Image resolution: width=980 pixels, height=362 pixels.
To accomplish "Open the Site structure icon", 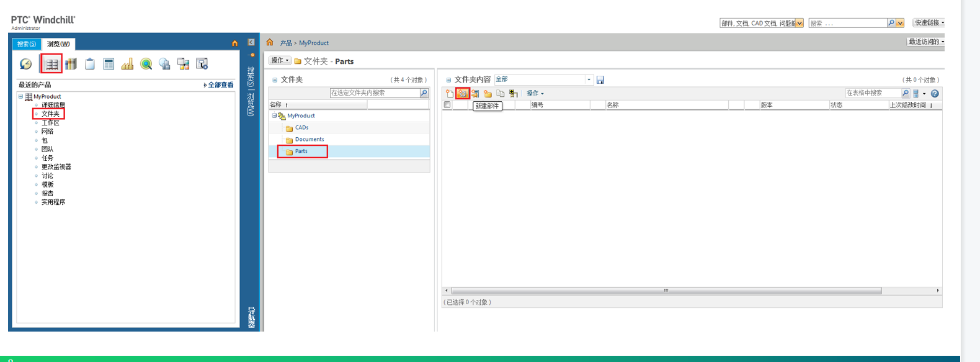I will click(x=183, y=63).
